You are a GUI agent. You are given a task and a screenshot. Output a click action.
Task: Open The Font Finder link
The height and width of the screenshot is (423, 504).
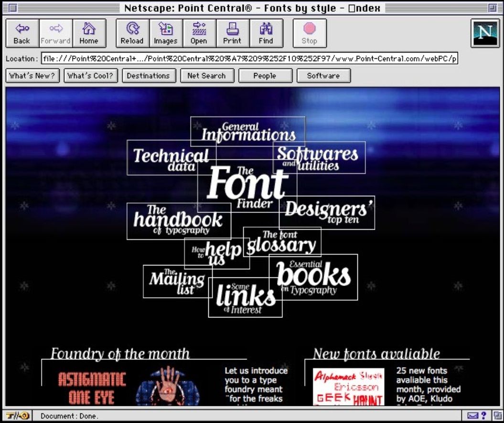(x=247, y=186)
